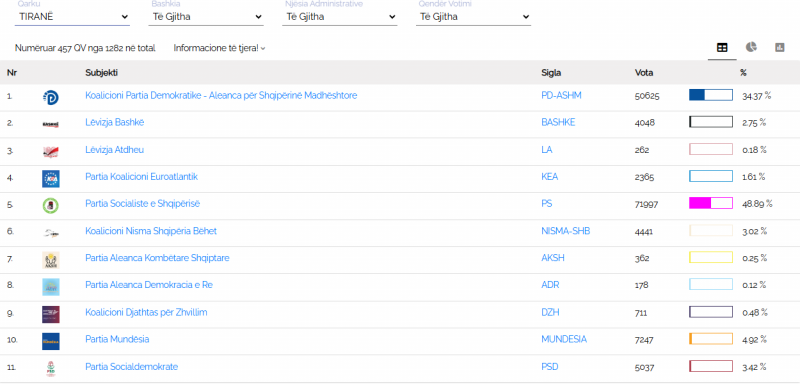Open Lëvizja Bashkë subject link
Image resolution: width=800 pixels, height=384 pixels.
pyautogui.click(x=114, y=122)
